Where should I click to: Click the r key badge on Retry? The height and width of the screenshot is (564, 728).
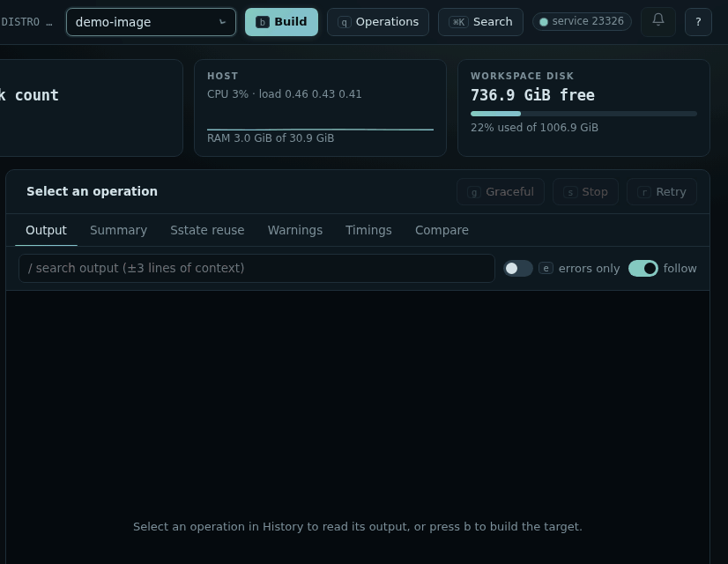click(644, 192)
